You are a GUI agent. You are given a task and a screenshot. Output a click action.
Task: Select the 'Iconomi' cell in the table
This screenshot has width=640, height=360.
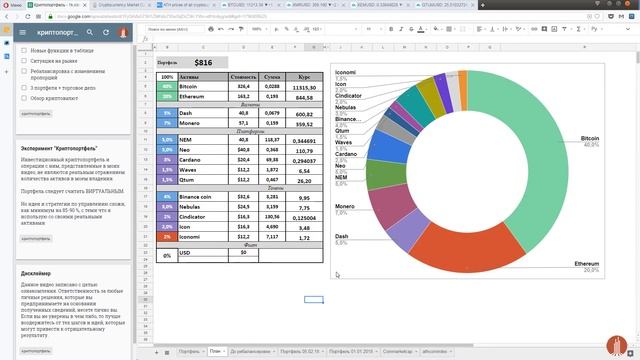203,237
